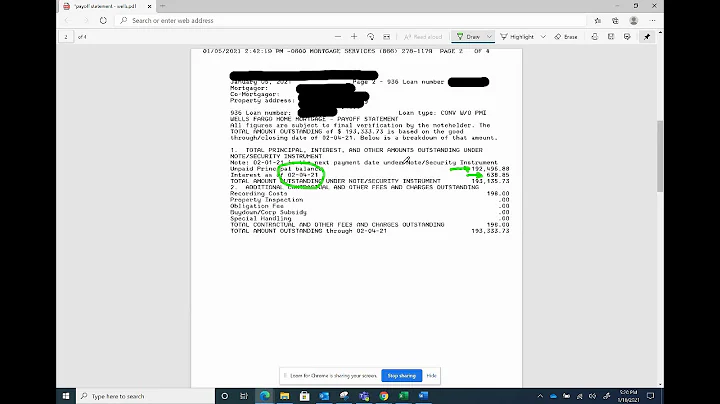The width and height of the screenshot is (720, 404).
Task: Open the Collections icon
Action: 615,21
